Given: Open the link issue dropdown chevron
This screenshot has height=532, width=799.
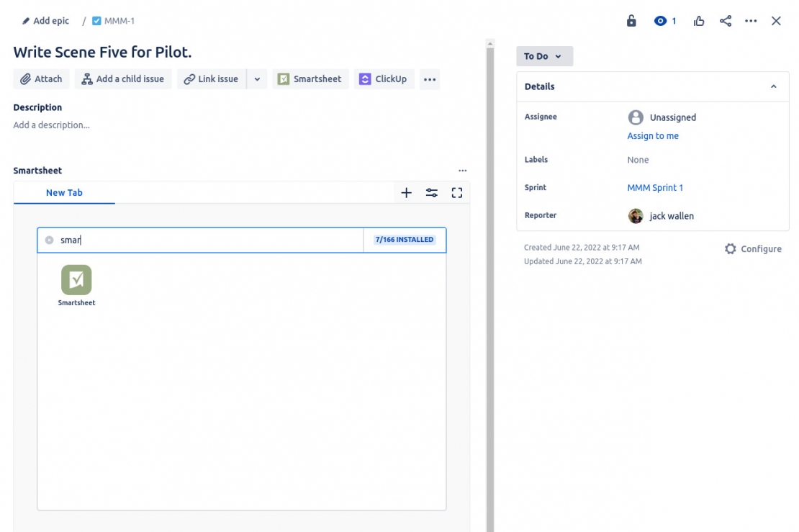Looking at the screenshot, I should click(257, 78).
